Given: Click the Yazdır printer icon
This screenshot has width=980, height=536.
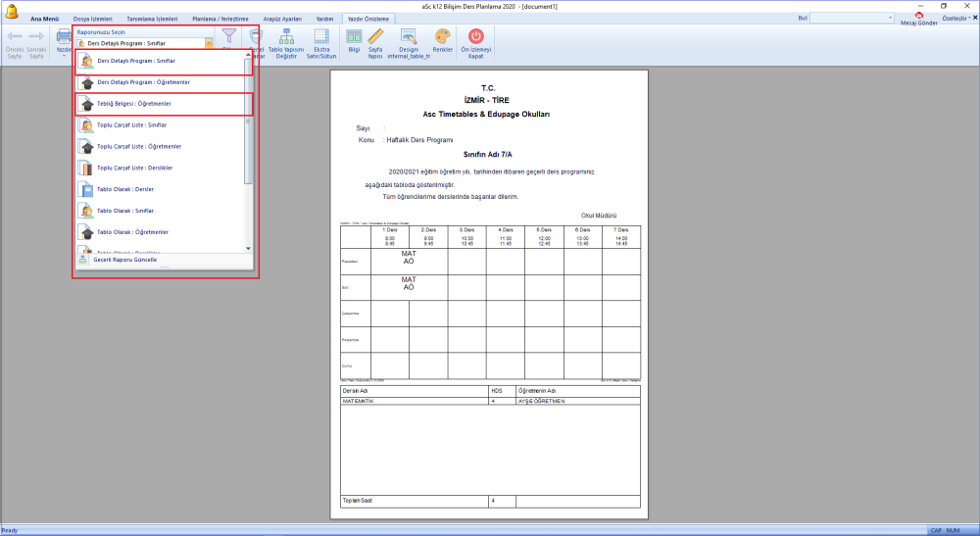Looking at the screenshot, I should [x=64, y=36].
